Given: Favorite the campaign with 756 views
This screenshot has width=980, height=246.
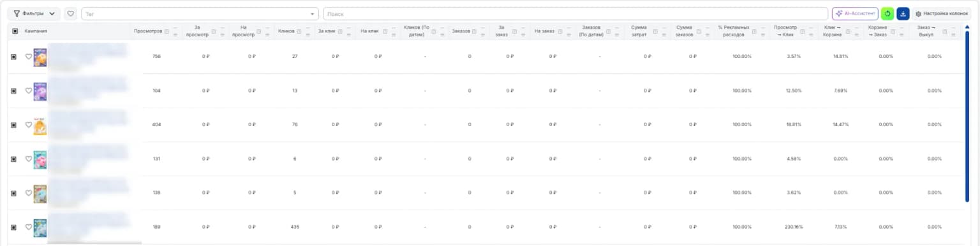Looking at the screenshot, I should [x=29, y=56].
